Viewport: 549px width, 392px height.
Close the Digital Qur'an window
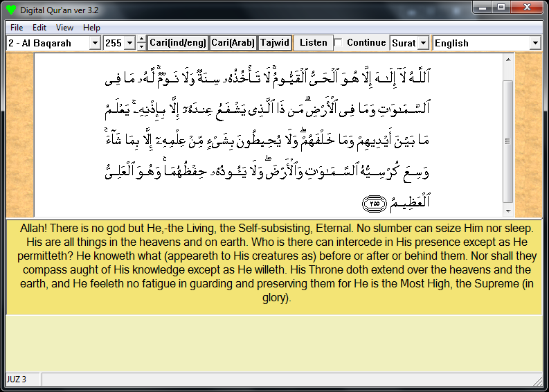click(x=527, y=8)
